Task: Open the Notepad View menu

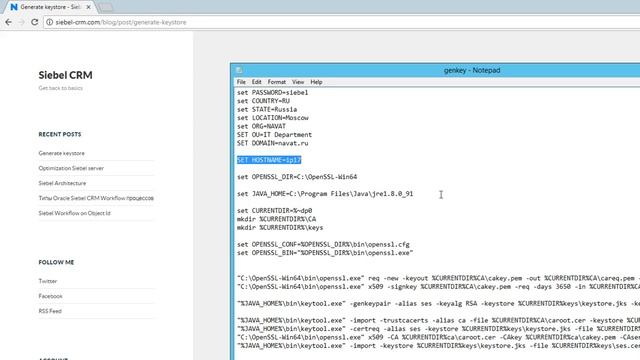Action: pyautogui.click(x=298, y=82)
